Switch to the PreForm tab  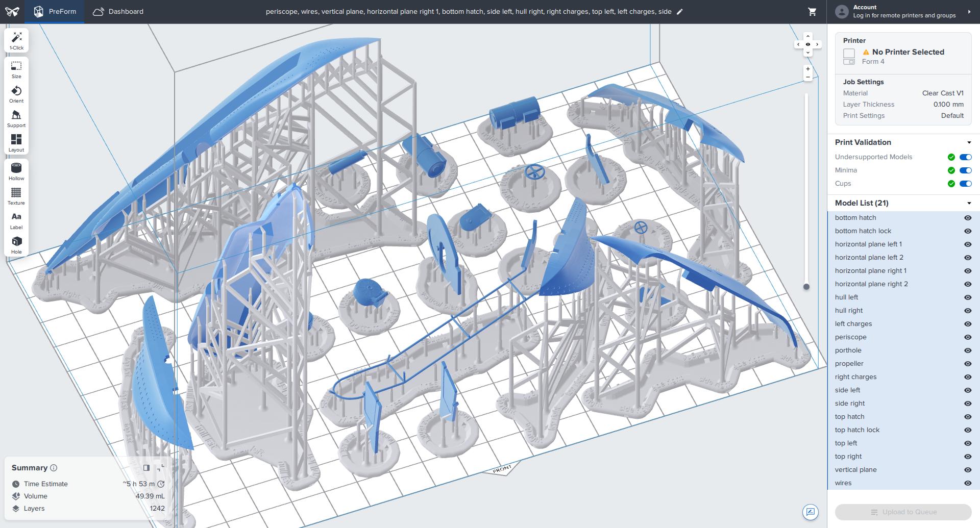pos(55,11)
